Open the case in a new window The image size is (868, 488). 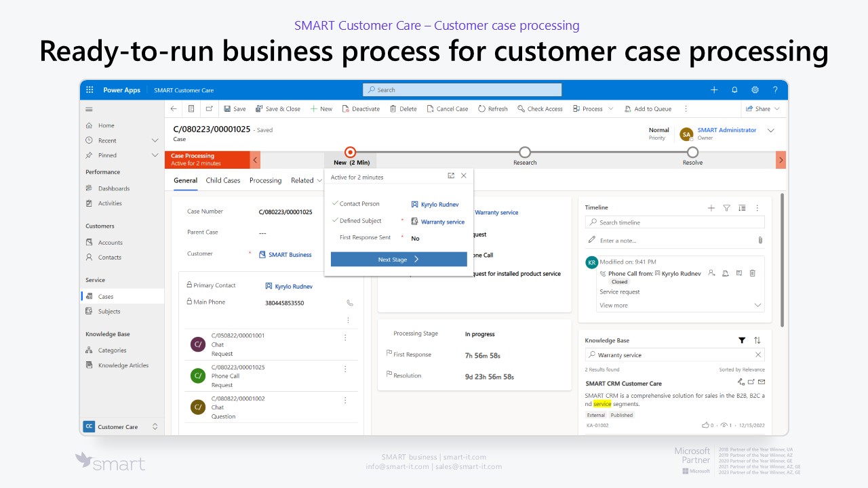pyautogui.click(x=209, y=108)
